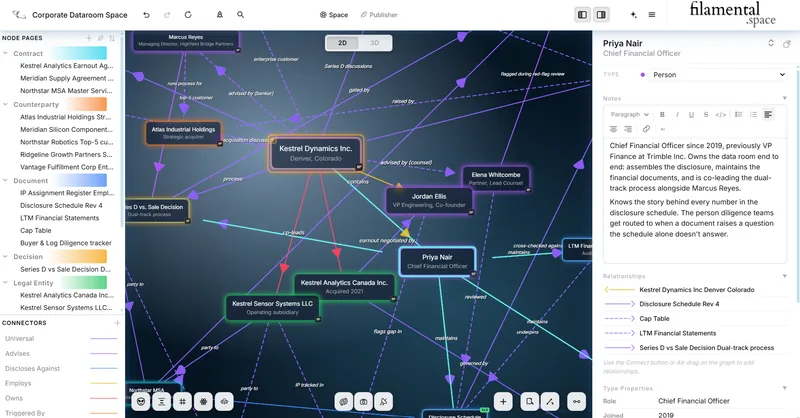The image size is (800, 418).
Task: Open the hamburger menu
Action: pos(652,15)
